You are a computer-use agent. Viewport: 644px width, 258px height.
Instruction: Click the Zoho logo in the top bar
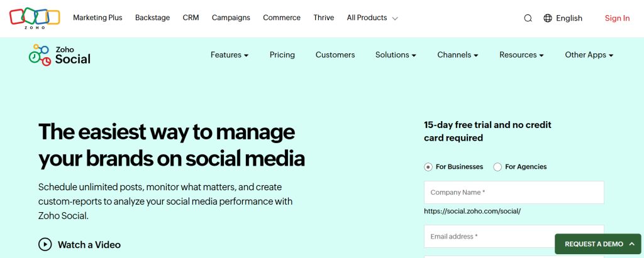pos(35,18)
